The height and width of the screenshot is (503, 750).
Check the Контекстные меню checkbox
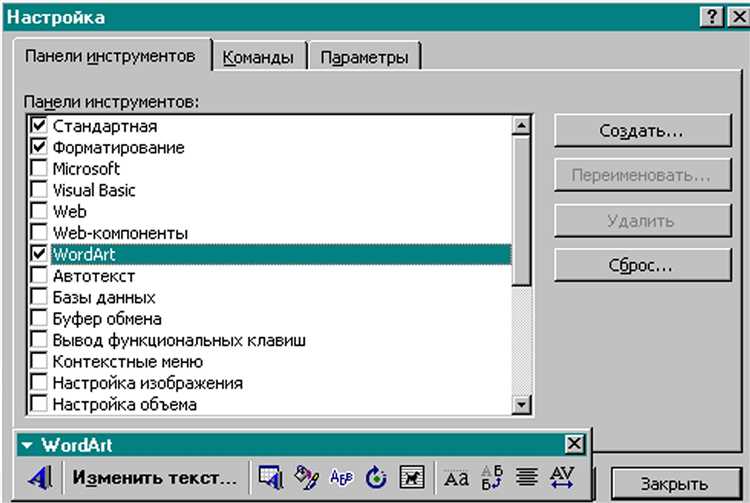pyautogui.click(x=38, y=361)
